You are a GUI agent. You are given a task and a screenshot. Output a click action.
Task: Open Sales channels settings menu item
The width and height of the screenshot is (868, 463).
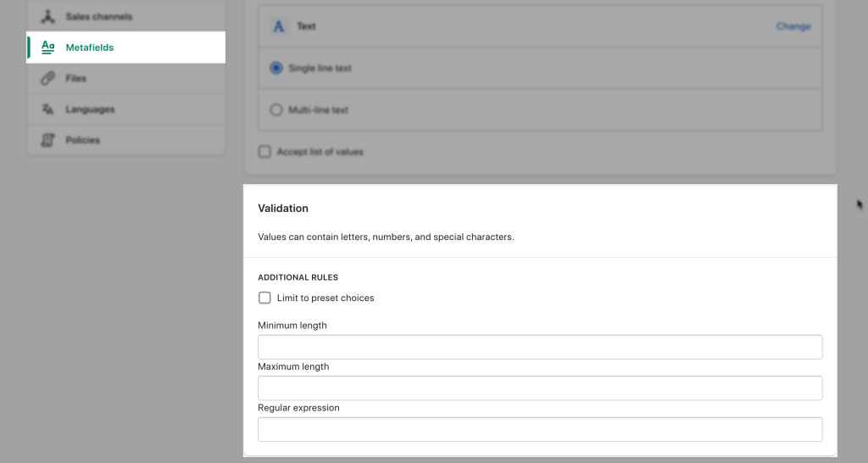[125, 17]
